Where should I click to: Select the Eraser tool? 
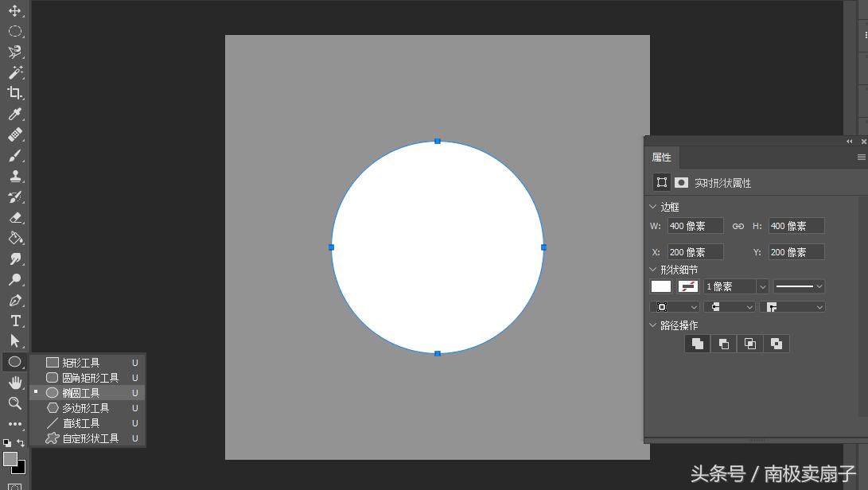(x=15, y=218)
